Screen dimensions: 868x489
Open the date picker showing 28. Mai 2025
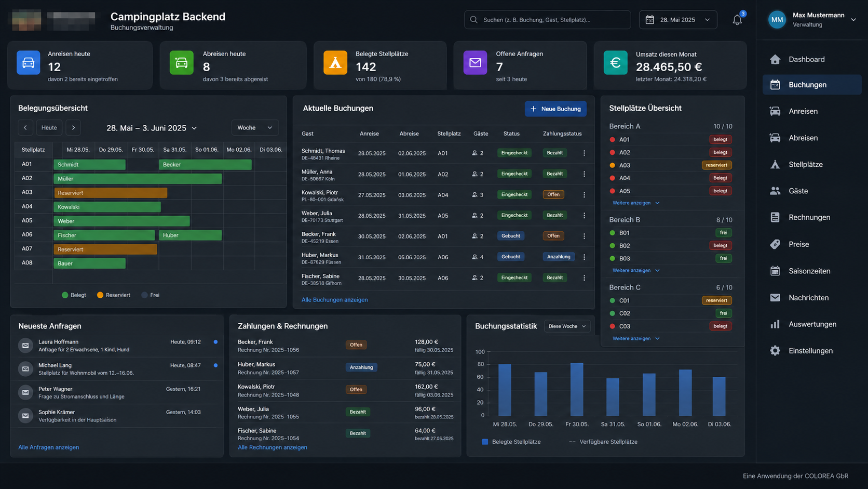click(678, 20)
